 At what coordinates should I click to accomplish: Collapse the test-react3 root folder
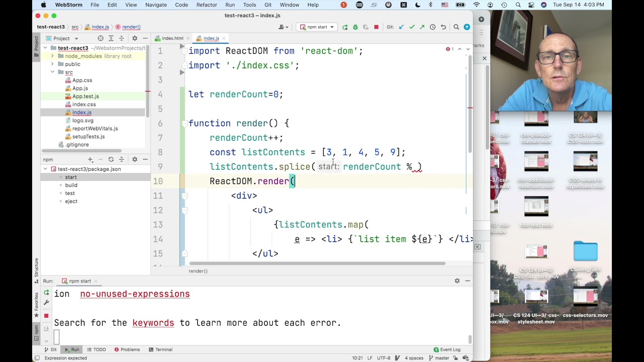(x=45, y=48)
